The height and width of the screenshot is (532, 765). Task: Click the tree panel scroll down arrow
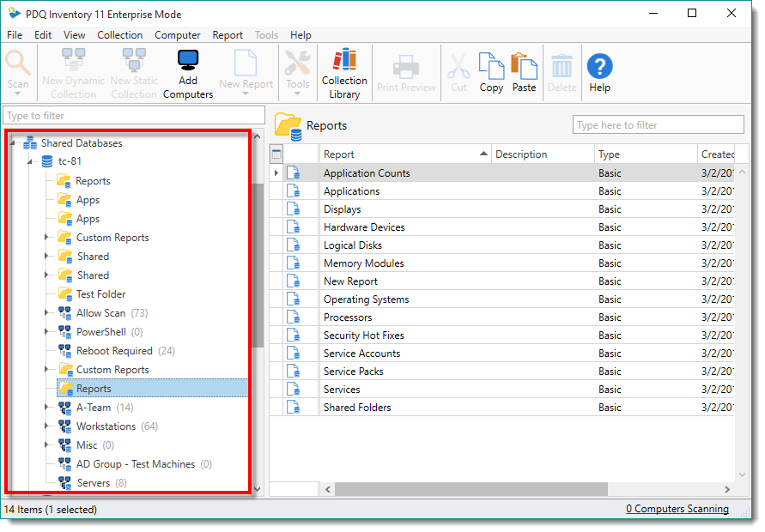click(x=258, y=488)
